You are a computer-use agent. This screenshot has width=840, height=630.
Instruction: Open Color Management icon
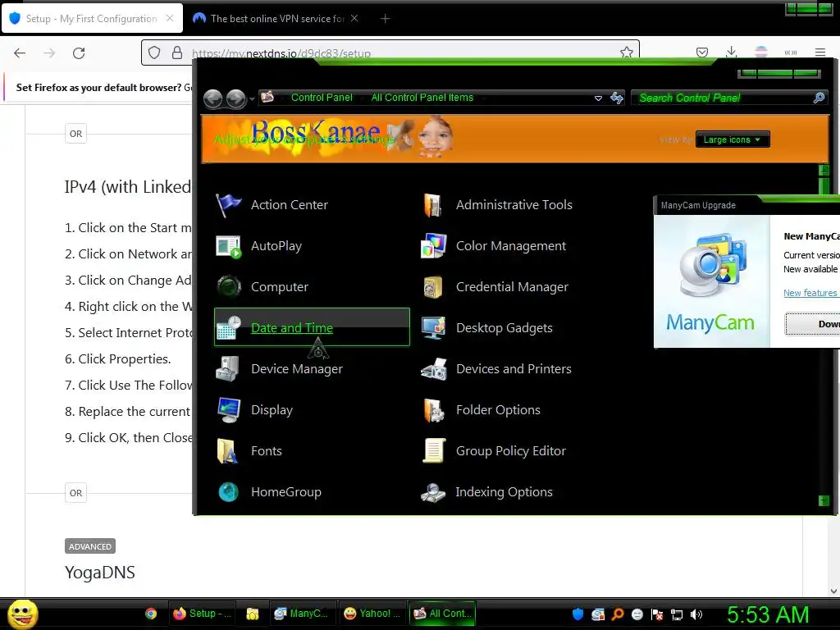click(x=433, y=246)
